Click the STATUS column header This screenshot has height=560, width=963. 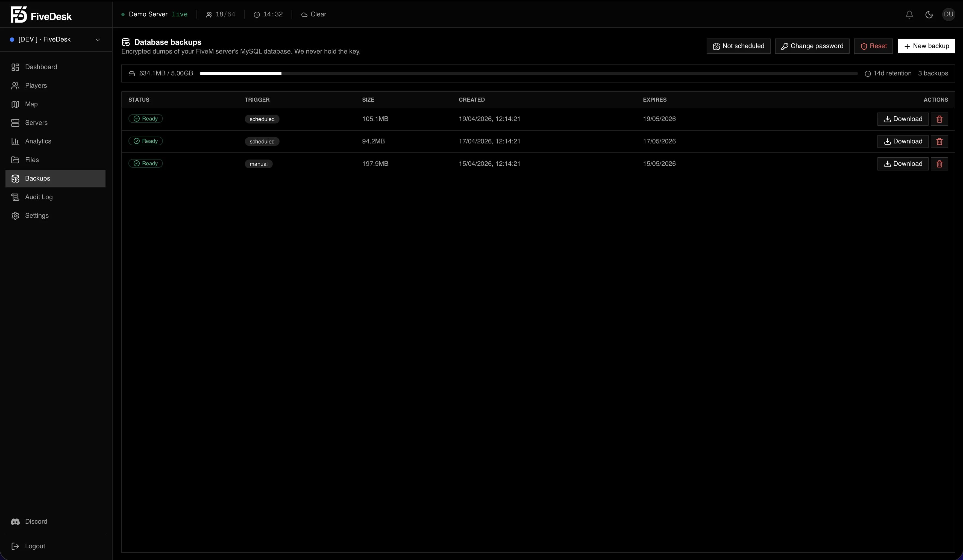[139, 100]
